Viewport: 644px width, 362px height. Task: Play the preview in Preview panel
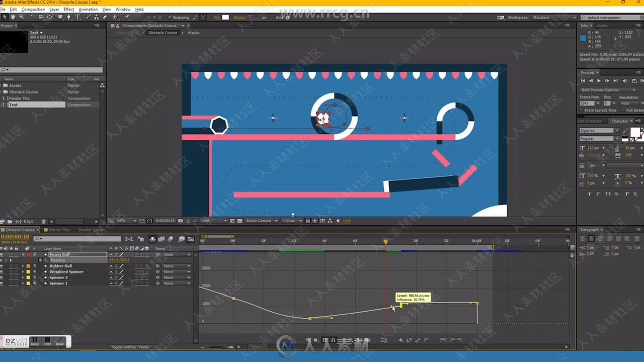(x=599, y=80)
